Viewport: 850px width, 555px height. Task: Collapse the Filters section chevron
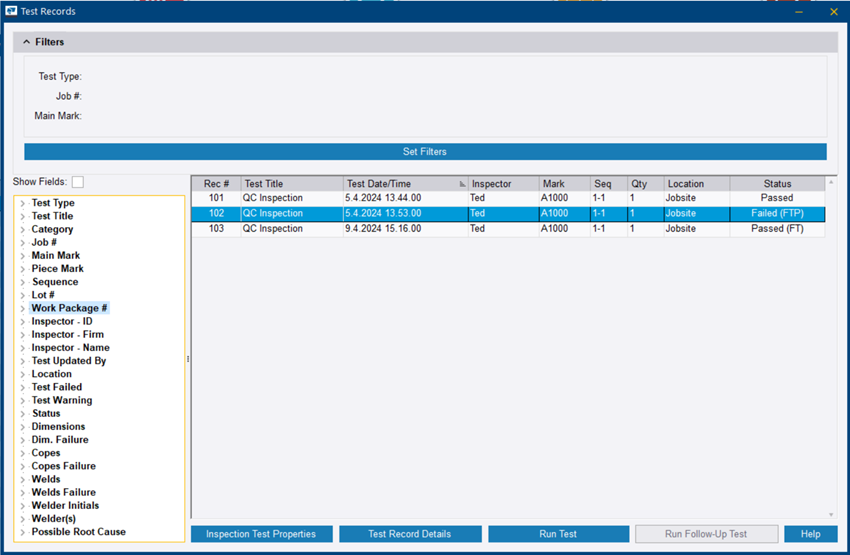[x=26, y=42]
